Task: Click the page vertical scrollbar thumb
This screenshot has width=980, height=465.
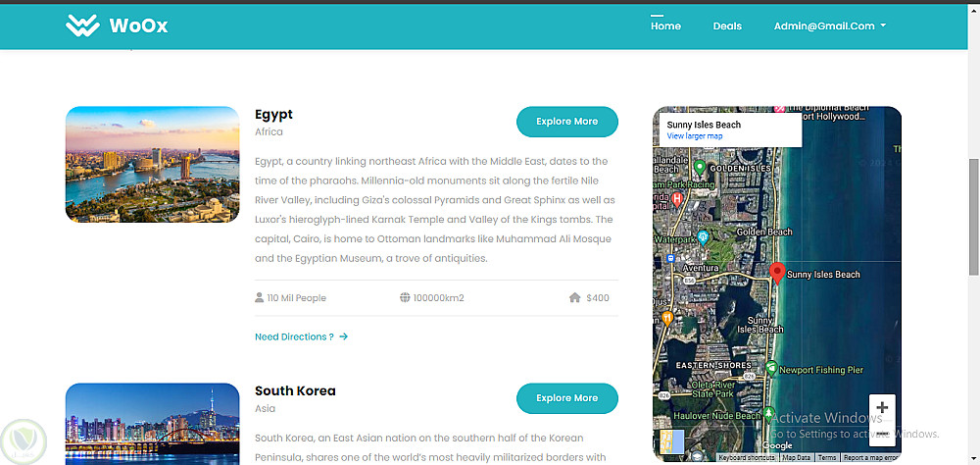Action: pos(974,217)
